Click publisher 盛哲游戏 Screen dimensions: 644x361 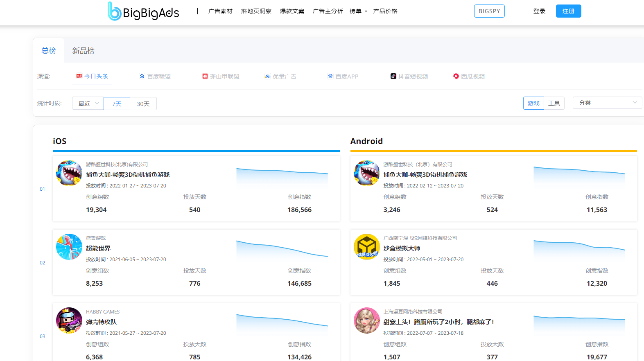pos(96,238)
